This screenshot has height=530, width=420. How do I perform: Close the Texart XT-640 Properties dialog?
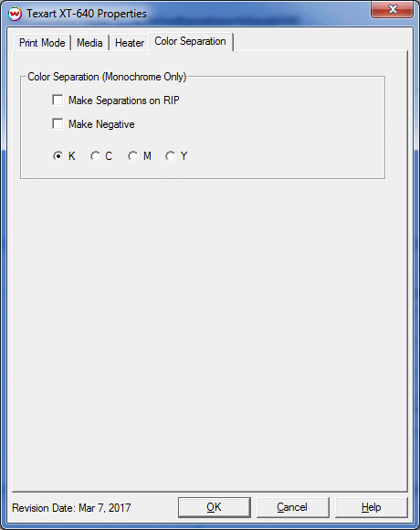[392, 9]
